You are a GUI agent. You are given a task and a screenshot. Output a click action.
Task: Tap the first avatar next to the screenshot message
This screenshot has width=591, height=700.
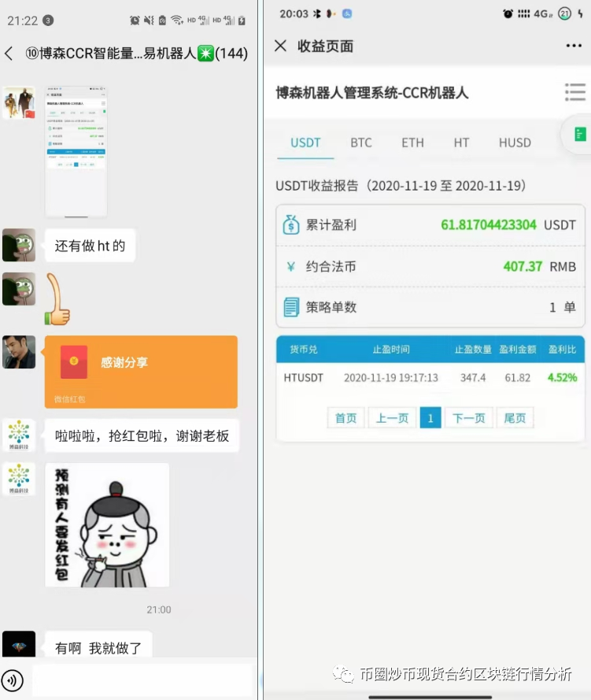click(x=19, y=102)
